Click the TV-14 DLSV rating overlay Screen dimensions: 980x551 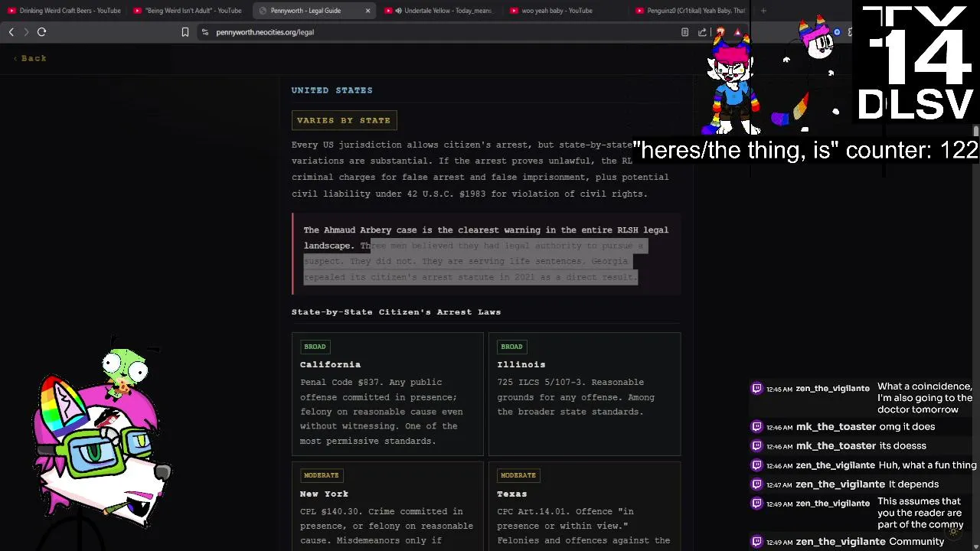914,63
